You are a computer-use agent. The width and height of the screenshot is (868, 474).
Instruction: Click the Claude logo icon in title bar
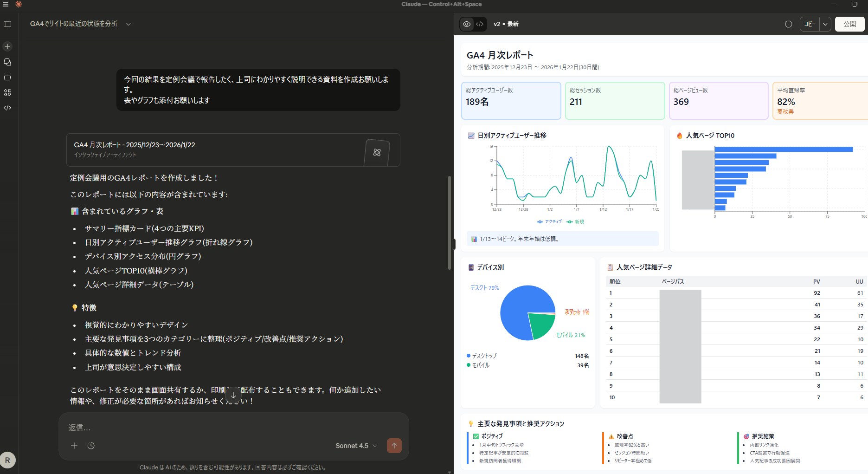pyautogui.click(x=19, y=4)
